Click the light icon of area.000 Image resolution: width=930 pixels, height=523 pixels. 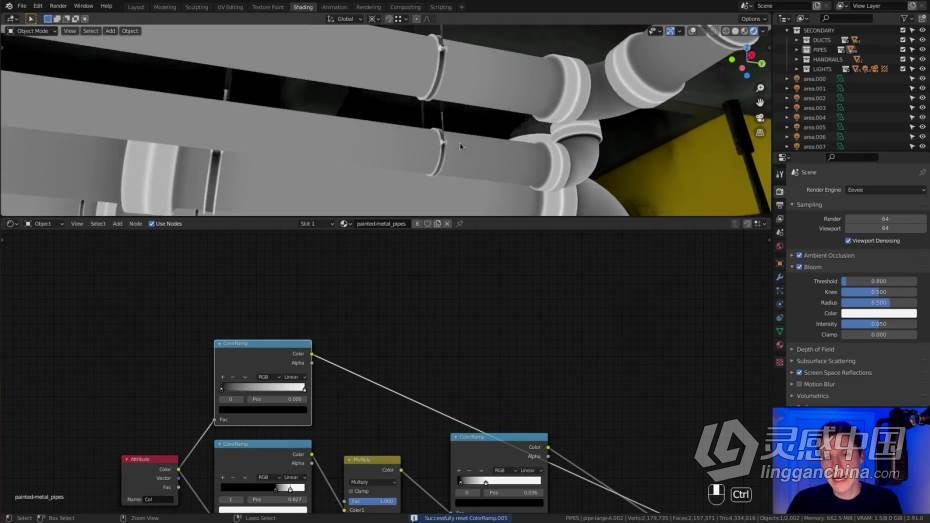(797, 79)
